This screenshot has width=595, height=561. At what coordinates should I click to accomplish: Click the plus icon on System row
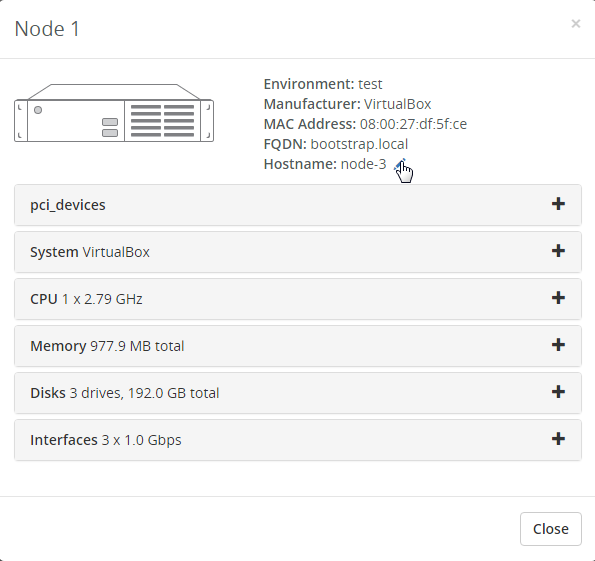tap(558, 251)
